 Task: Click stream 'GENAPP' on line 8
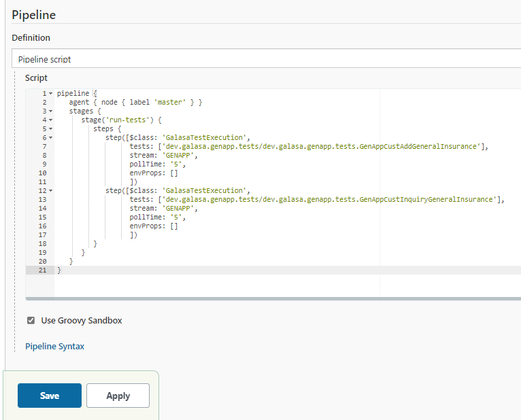pos(163,156)
